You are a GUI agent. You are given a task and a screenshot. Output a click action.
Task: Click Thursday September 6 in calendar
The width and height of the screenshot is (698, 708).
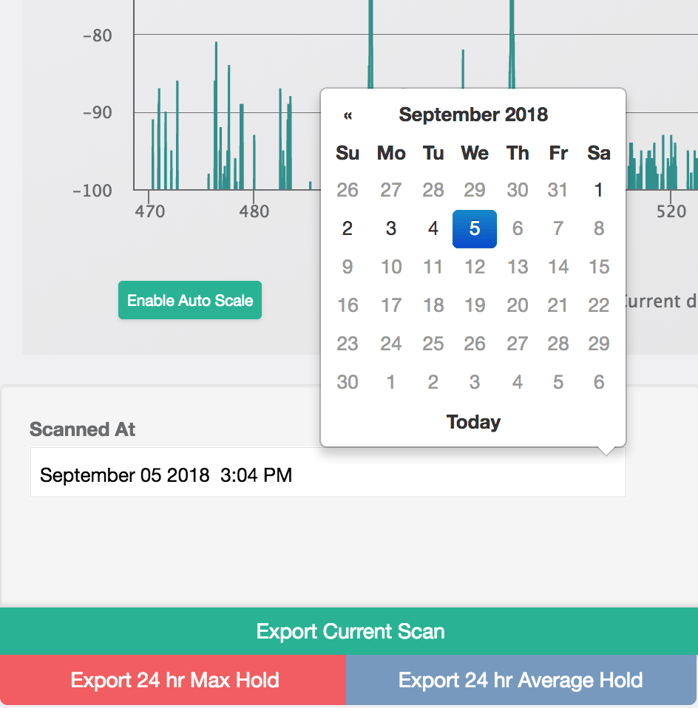click(517, 228)
